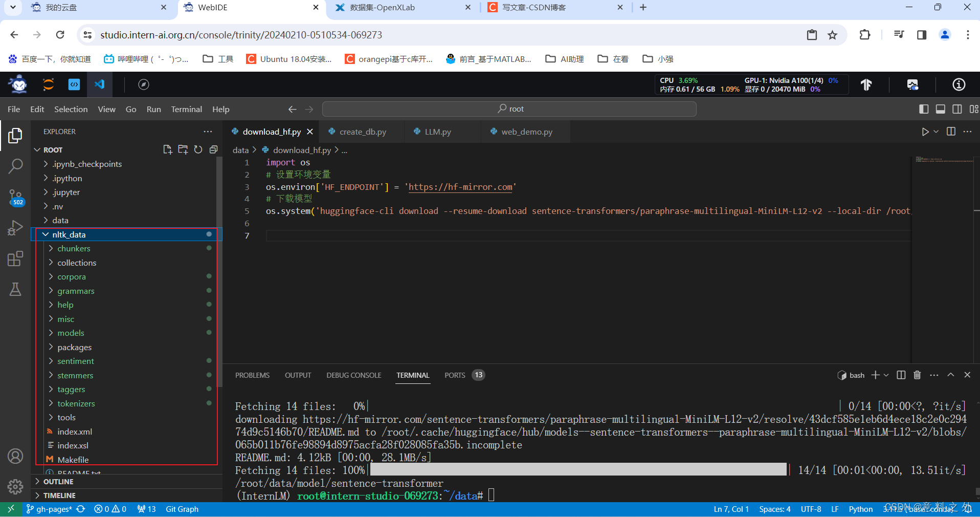The height and width of the screenshot is (517, 980).
Task: Show the PROBLEMS panel tab
Action: [x=252, y=375]
